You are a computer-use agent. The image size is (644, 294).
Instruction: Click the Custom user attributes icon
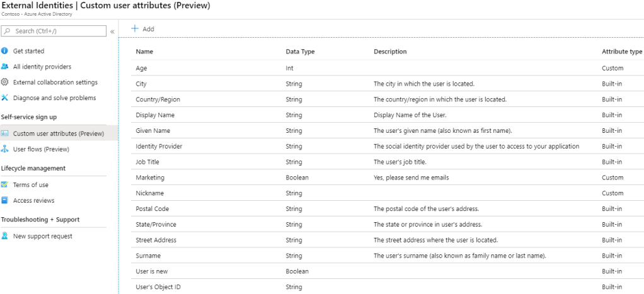point(5,133)
